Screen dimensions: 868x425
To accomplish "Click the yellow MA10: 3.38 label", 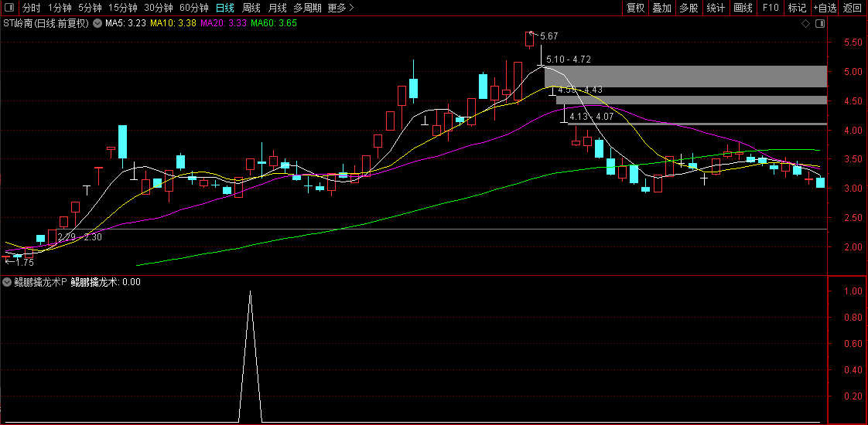I will pos(173,23).
